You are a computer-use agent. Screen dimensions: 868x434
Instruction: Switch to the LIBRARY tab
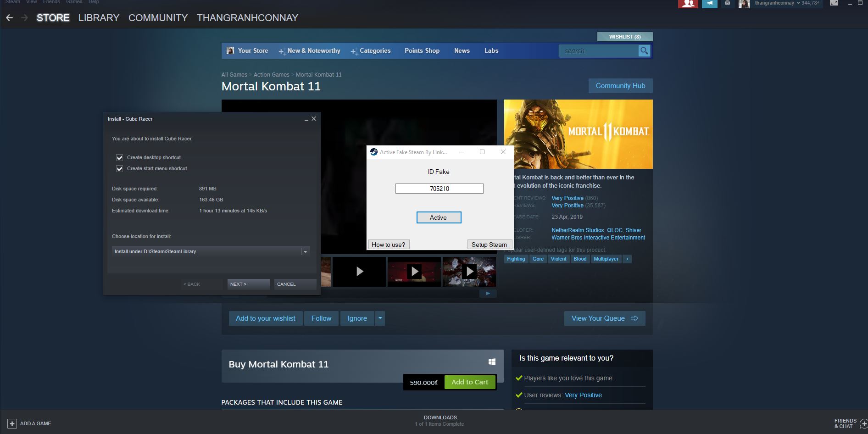(x=99, y=18)
